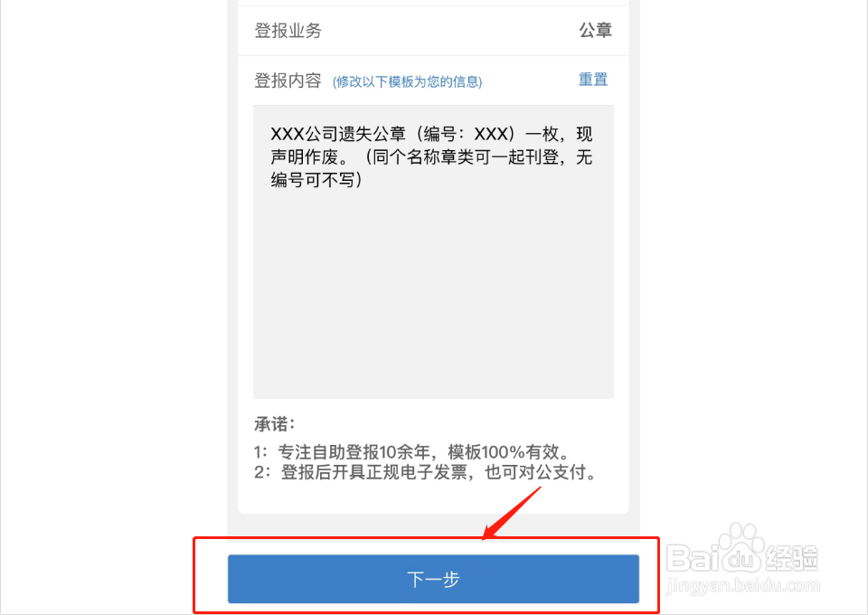Click promise line 1 about 模板100%有效
This screenshot has width=868, height=615.
click(412, 451)
